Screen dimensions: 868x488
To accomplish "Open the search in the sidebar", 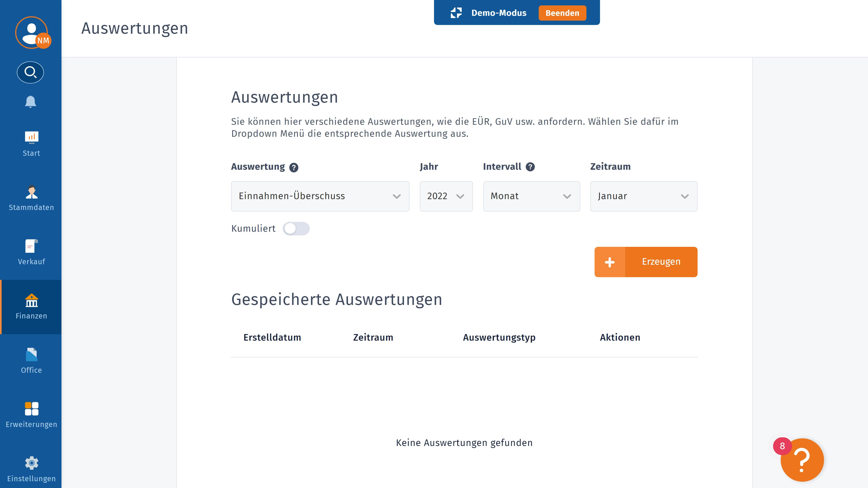I will (31, 72).
